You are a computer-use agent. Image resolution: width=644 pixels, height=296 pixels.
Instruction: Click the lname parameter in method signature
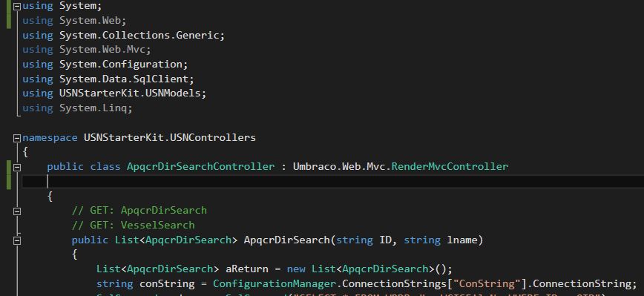462,240
